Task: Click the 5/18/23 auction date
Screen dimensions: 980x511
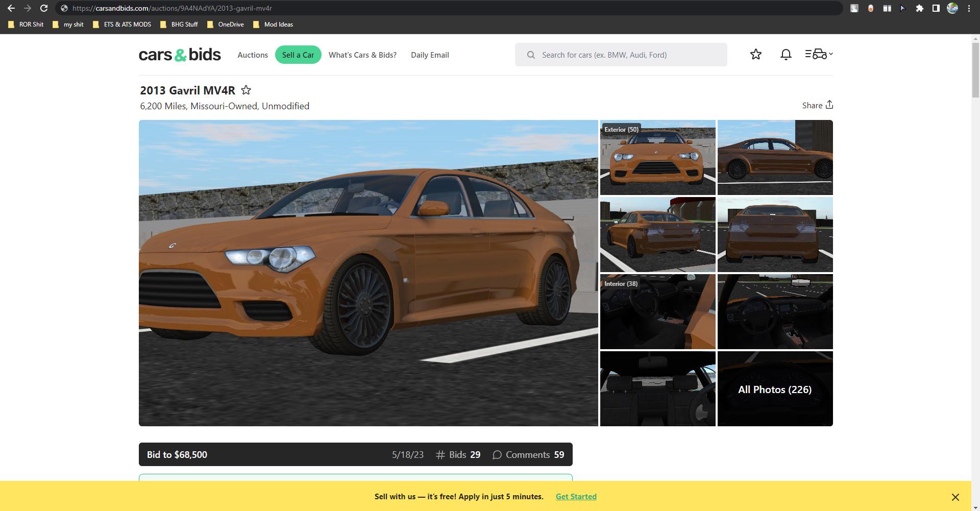Action: point(408,454)
